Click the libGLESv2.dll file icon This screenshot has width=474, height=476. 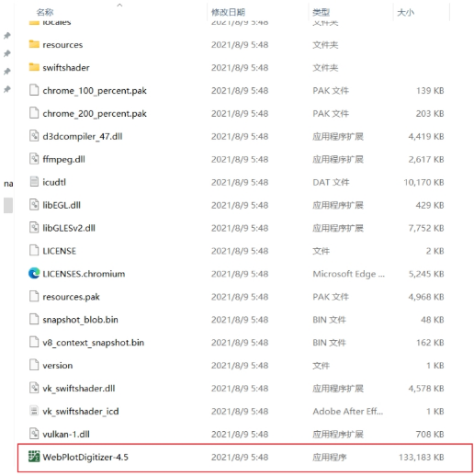click(34, 228)
